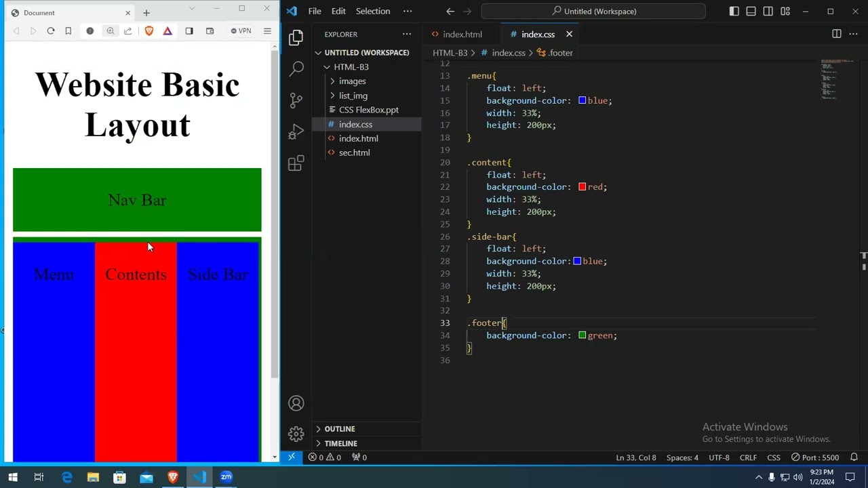Screen dimensions: 868x488
Task: Open the File menu
Action: (x=315, y=11)
